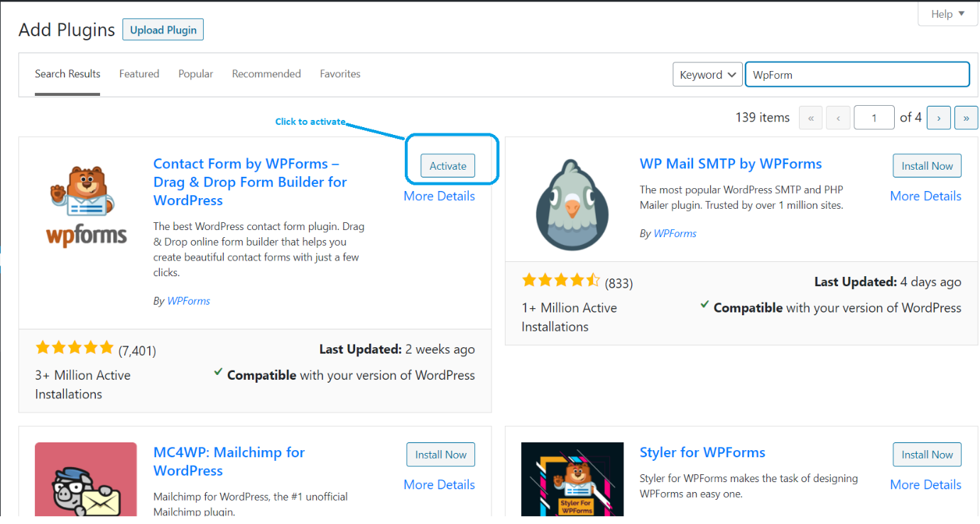Click the '1+ Million Active Installations' text
This screenshot has height=524, width=980.
pos(570,317)
